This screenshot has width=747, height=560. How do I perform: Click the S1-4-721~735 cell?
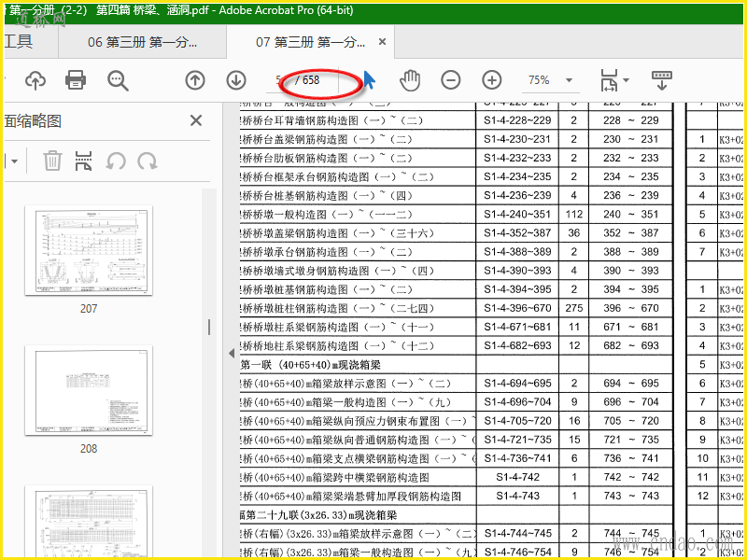[x=517, y=440]
